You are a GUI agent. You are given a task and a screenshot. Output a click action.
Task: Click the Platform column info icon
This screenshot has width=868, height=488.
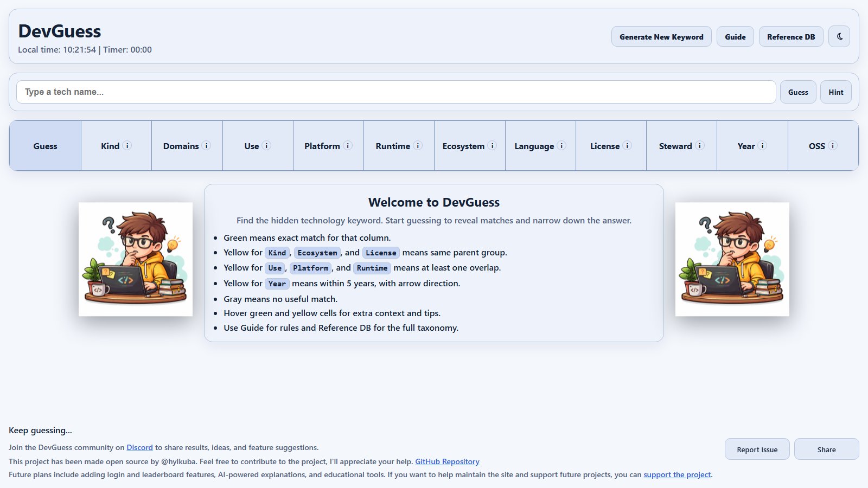click(348, 145)
